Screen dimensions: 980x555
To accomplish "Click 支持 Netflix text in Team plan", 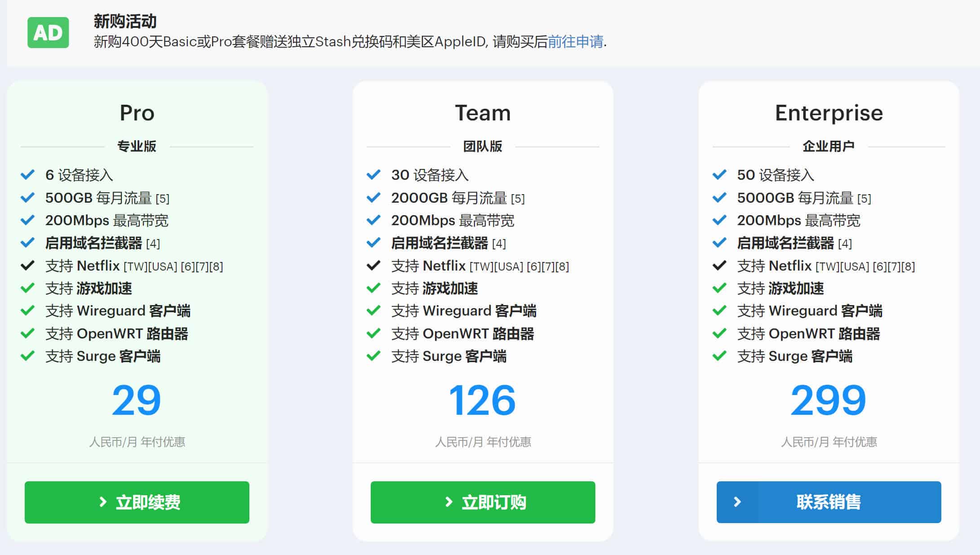I will point(429,266).
